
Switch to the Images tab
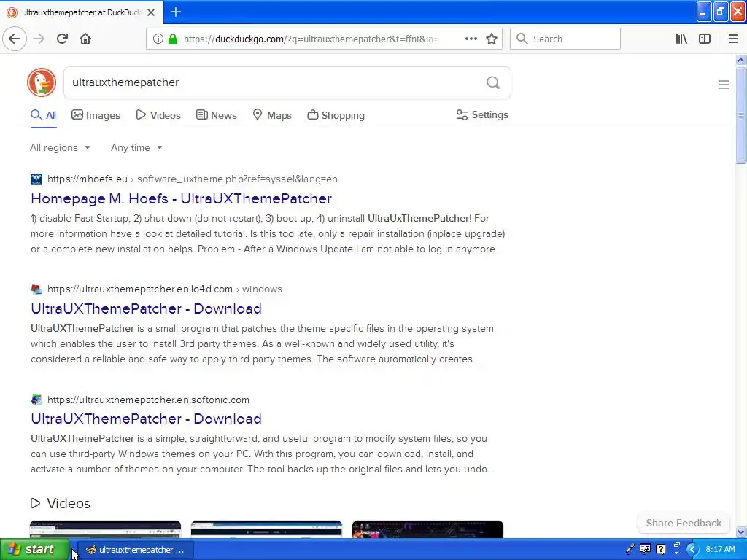[96, 115]
